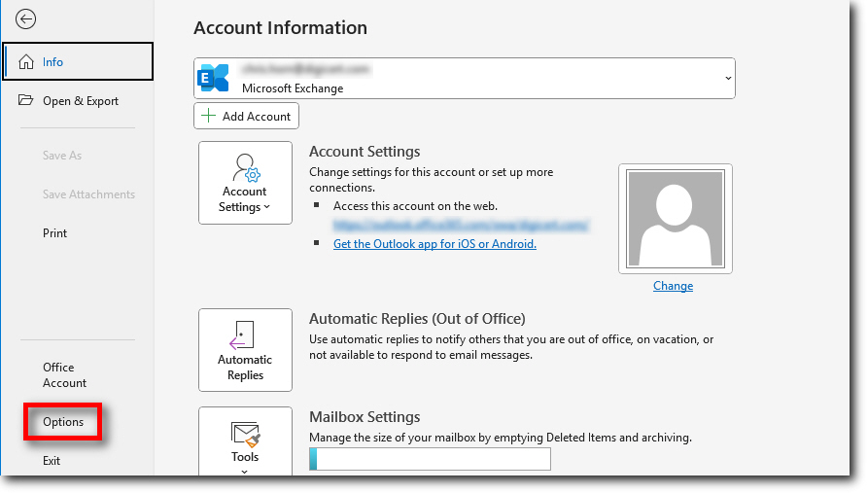This screenshot has width=868, height=493.
Task: Open the Open & Export menu item
Action: coord(81,101)
